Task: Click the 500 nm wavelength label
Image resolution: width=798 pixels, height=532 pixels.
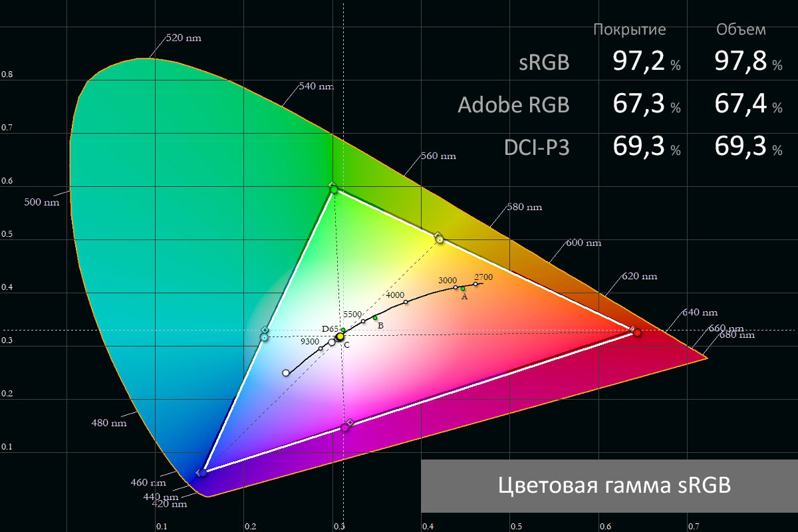Action: [x=42, y=202]
